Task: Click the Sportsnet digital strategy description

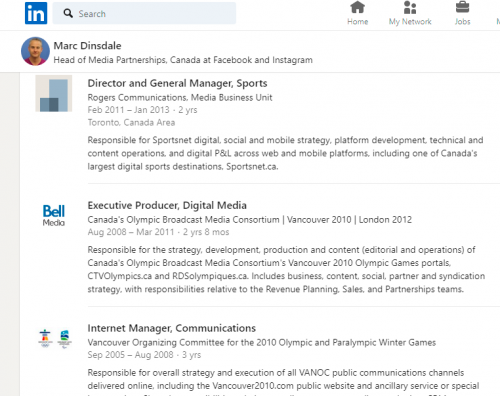Action: [x=285, y=153]
